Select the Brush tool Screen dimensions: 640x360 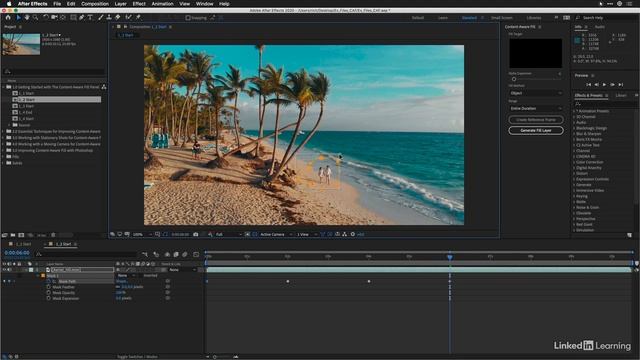[x=101, y=18]
